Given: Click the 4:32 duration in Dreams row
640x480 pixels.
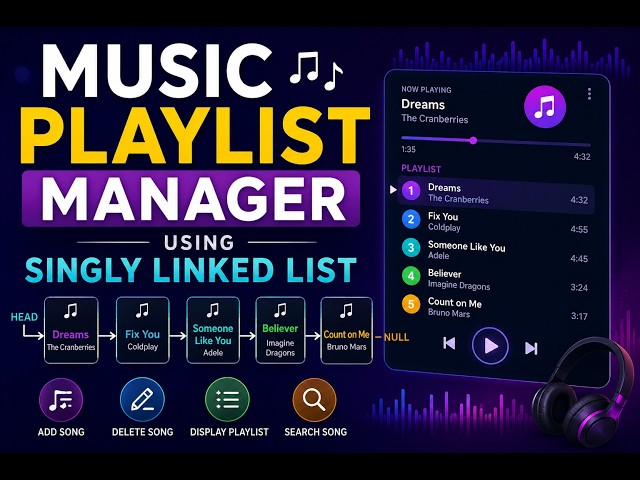Looking at the screenshot, I should [579, 200].
